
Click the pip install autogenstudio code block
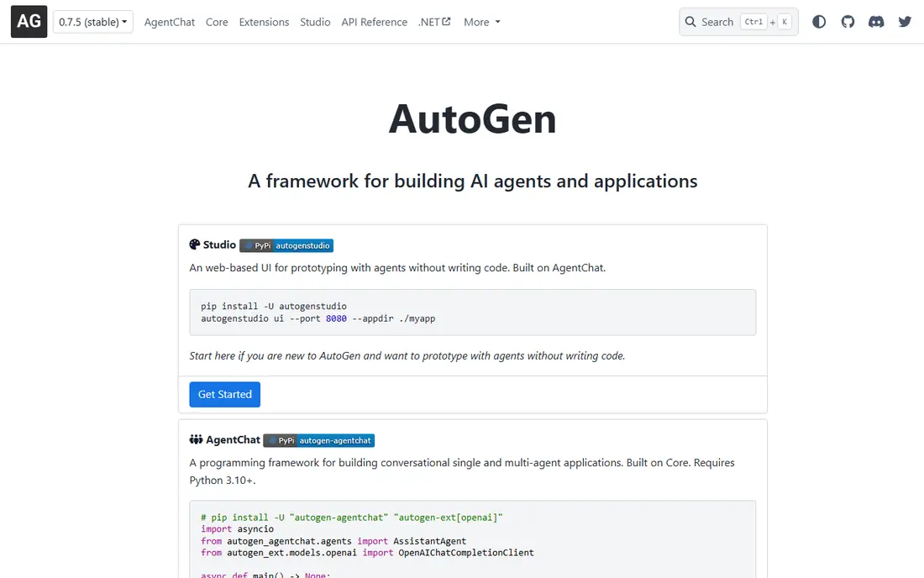pos(473,313)
